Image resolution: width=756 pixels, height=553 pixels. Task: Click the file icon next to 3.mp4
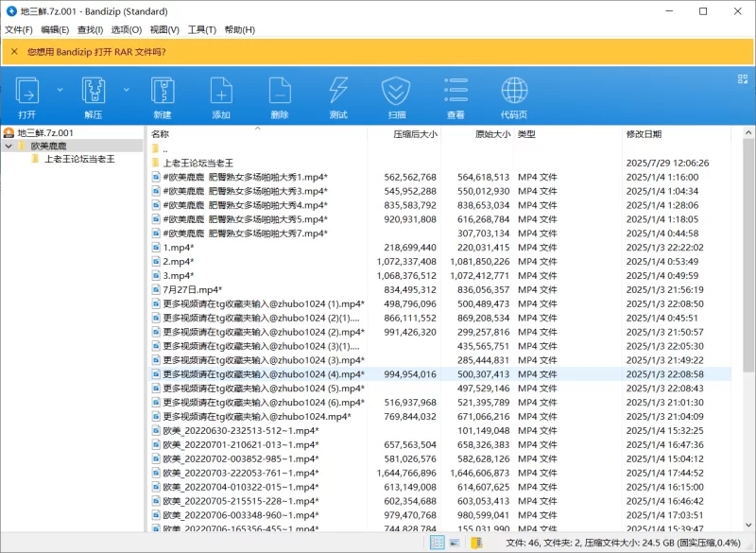point(156,275)
